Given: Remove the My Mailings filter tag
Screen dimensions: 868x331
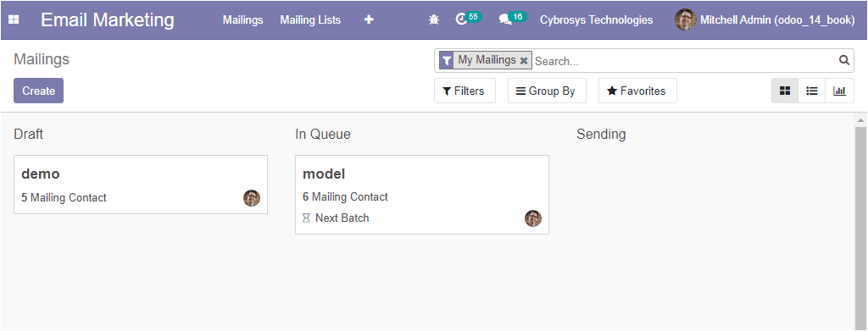Looking at the screenshot, I should [x=524, y=61].
